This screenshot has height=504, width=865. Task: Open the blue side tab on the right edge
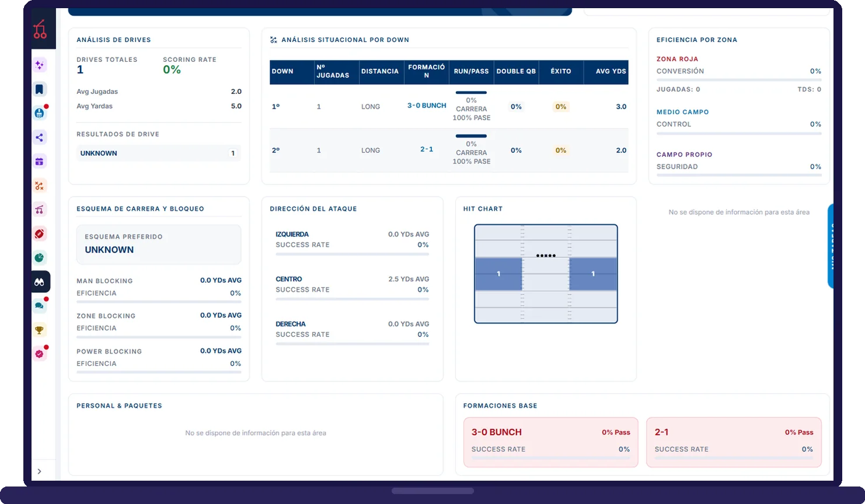831,246
